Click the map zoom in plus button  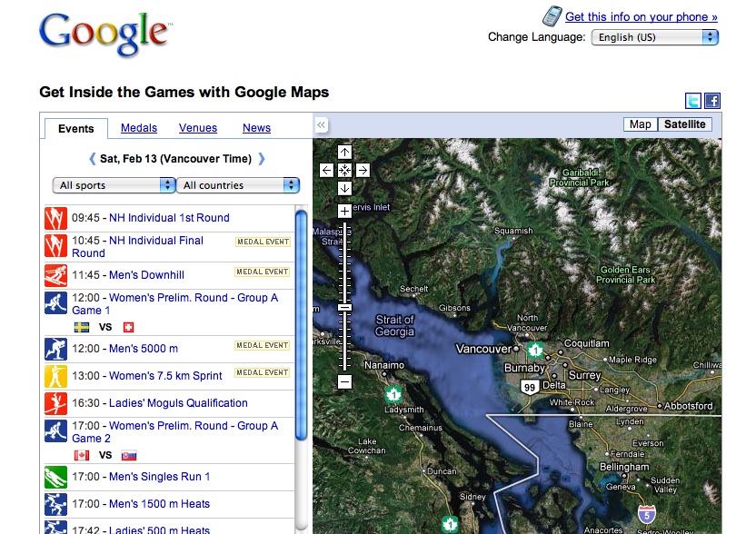[x=344, y=211]
